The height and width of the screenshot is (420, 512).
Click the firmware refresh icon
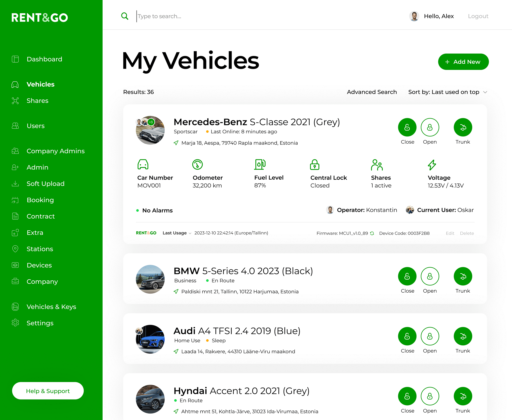(372, 233)
